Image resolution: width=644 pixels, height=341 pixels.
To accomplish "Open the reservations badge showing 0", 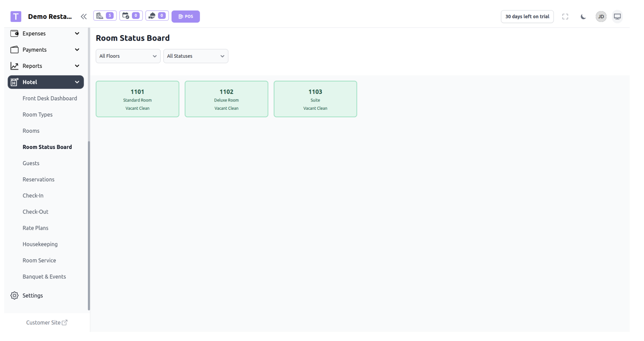I will (131, 16).
